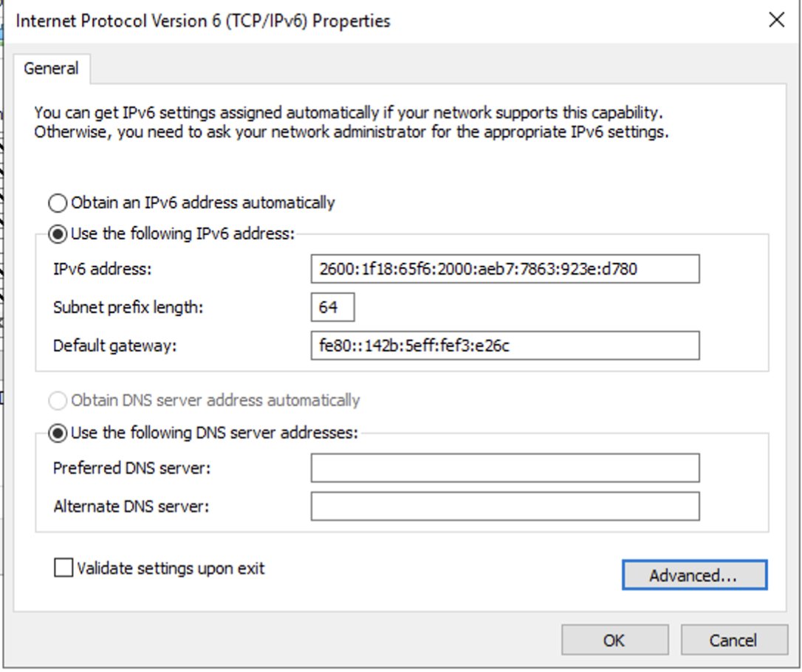Open the Advanced... settings button
The image size is (802, 672).
coord(695,575)
